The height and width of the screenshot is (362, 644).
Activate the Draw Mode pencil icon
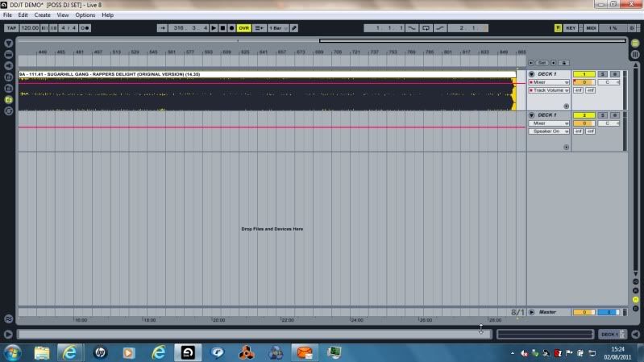tap(294, 27)
